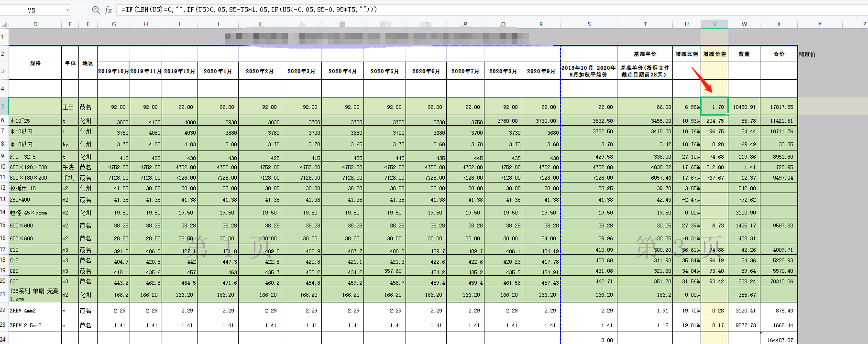Click the 600×180×200 spec cell
This screenshot has height=344, width=868.
coord(35,178)
